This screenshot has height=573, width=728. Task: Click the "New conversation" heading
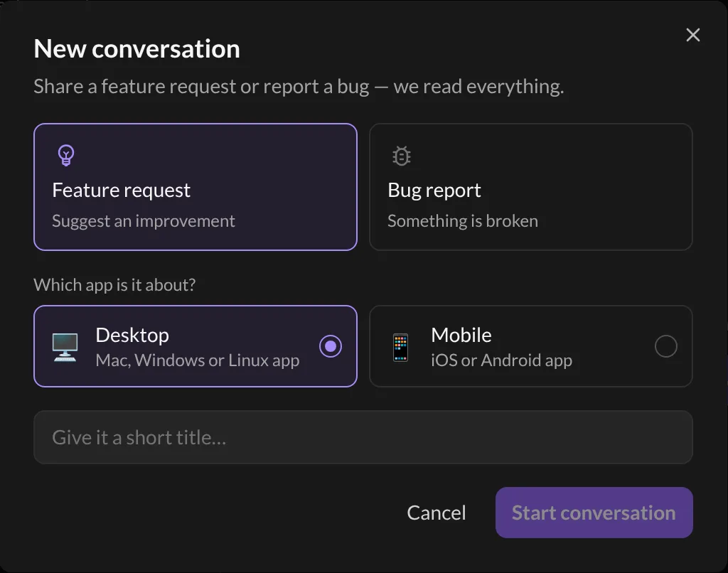(137, 49)
